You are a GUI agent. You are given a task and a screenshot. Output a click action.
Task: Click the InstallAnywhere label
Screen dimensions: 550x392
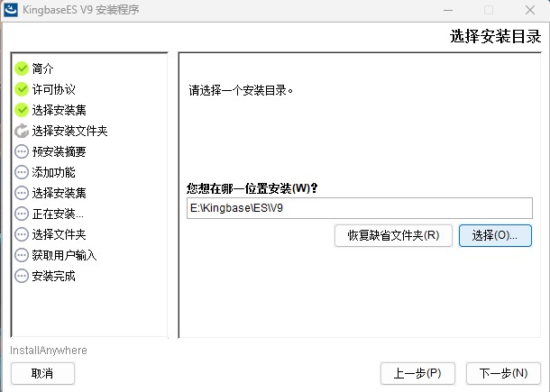tap(49, 351)
